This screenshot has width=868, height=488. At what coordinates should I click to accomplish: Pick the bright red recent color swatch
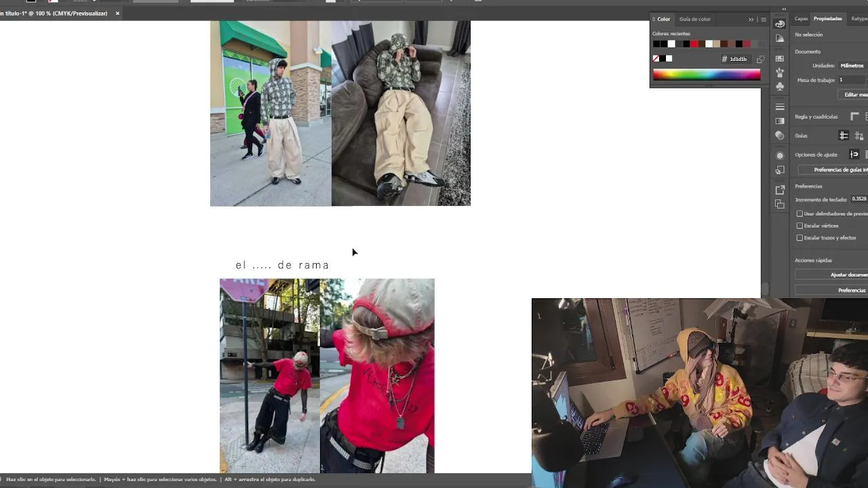tap(694, 44)
